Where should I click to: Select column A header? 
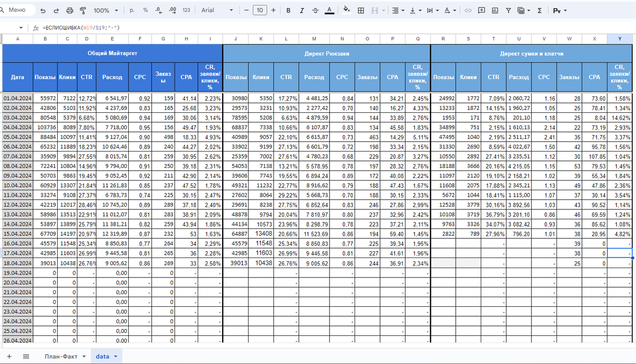click(17, 39)
